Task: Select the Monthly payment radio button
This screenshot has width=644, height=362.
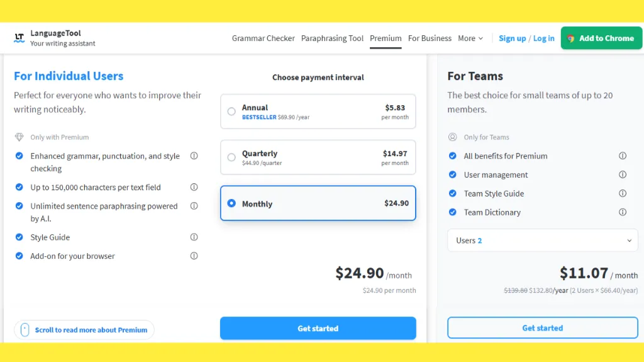Action: tap(231, 203)
